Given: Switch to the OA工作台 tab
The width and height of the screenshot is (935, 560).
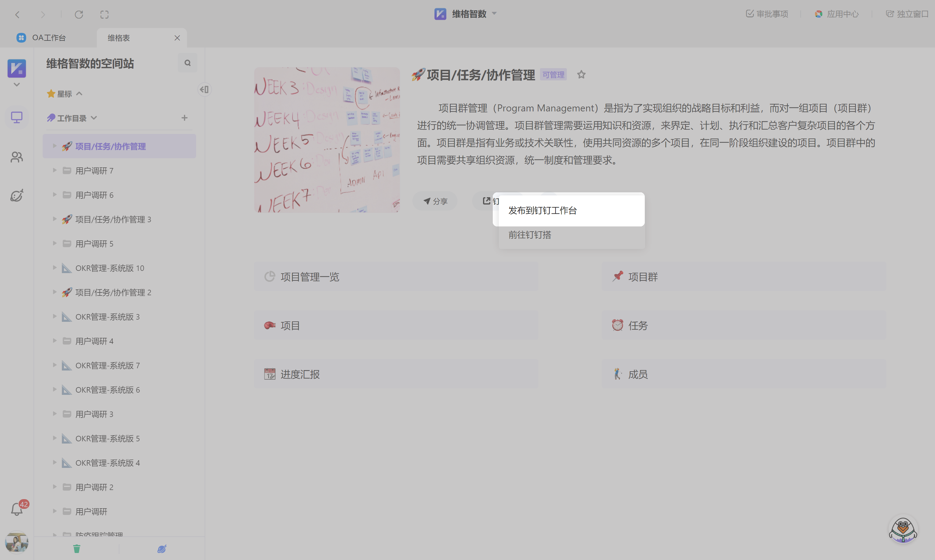Looking at the screenshot, I should click(x=48, y=38).
